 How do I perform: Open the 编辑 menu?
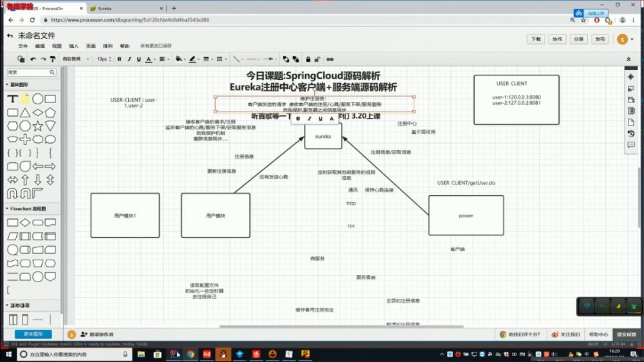[40, 46]
